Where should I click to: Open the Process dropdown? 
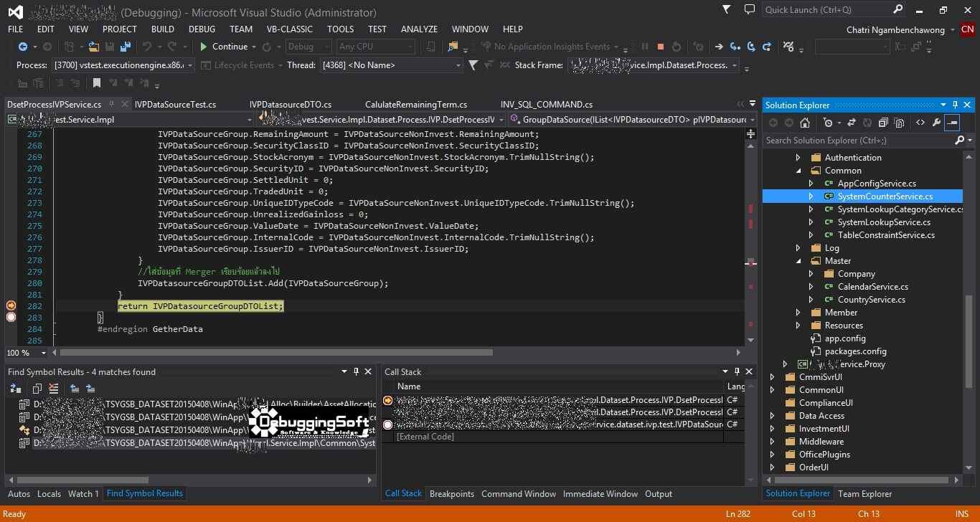tap(189, 65)
